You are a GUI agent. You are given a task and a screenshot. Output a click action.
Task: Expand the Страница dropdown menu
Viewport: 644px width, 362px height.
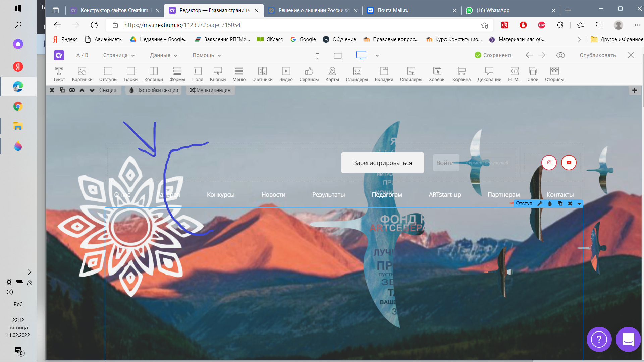click(x=119, y=55)
